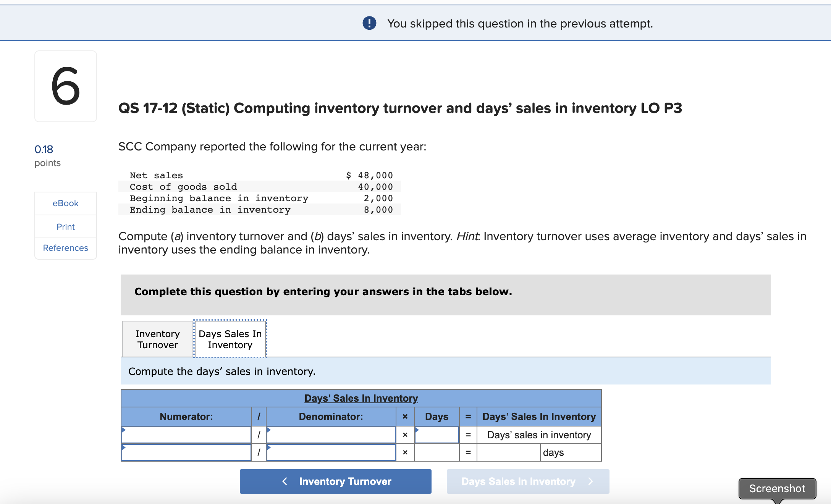This screenshot has height=504, width=831.
Task: Click the left chevron on Inventory Turnover button
Action: click(285, 481)
